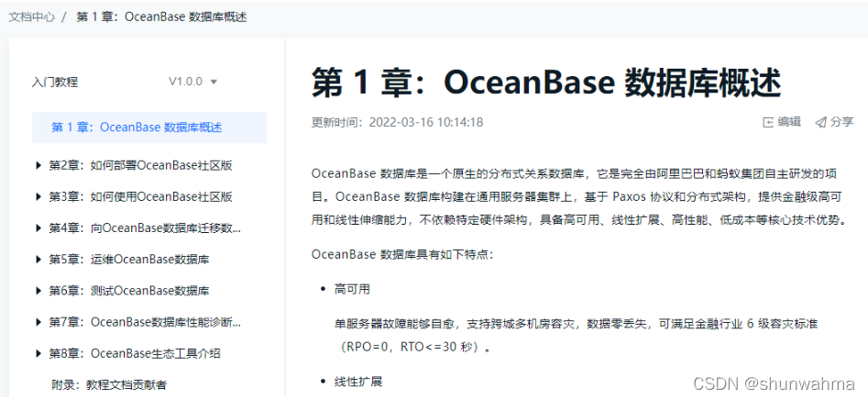Click the line （RPO=0，RTO<=30 秒）。
This screenshot has height=399, width=868.
point(412,348)
